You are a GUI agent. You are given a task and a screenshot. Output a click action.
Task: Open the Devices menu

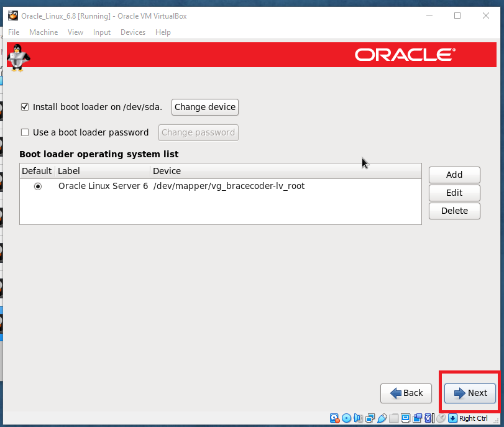132,32
